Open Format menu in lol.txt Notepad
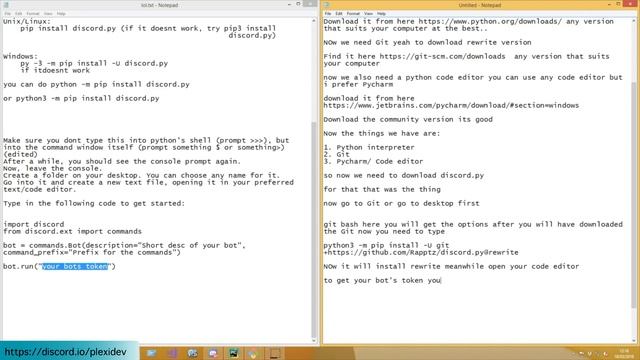This screenshot has height=360, width=640. click(x=33, y=13)
